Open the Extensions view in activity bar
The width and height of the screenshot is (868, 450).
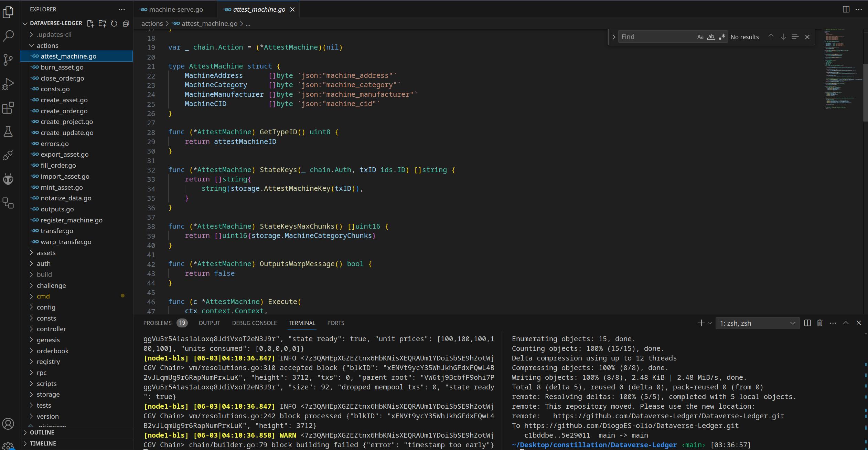tap(8, 108)
